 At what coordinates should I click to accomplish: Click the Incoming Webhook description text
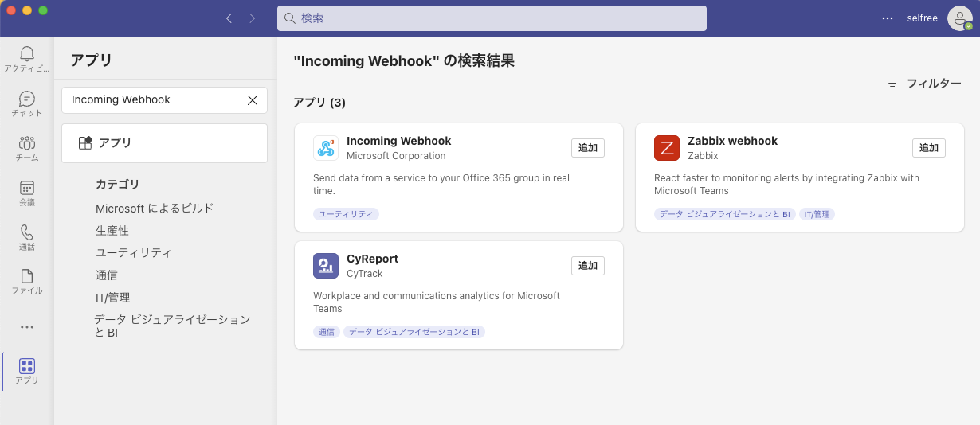coord(441,185)
